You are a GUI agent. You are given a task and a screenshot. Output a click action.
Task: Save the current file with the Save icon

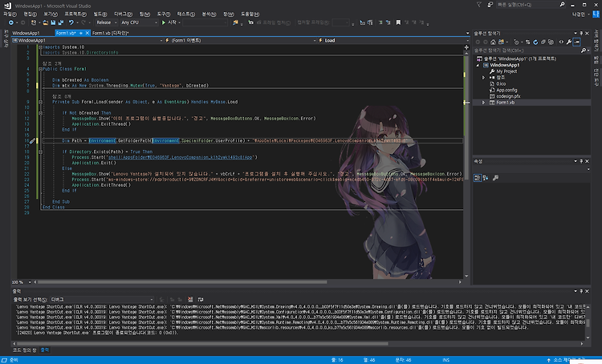click(53, 22)
